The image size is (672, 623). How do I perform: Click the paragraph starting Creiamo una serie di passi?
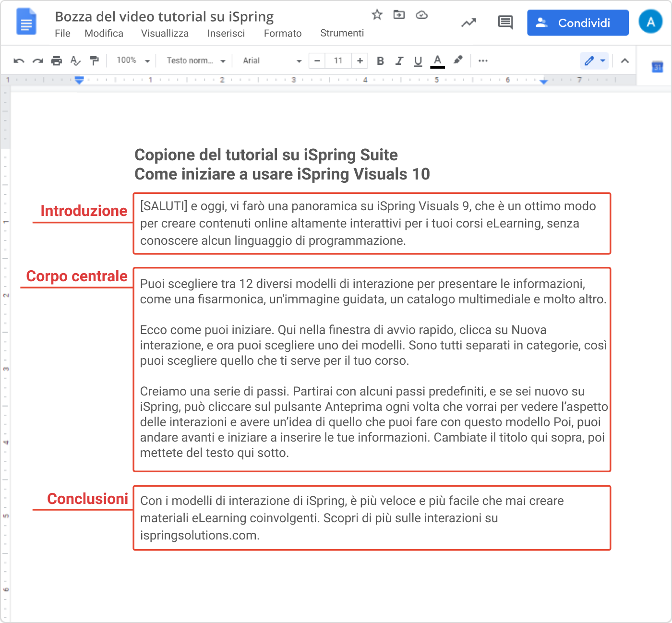coord(374,422)
